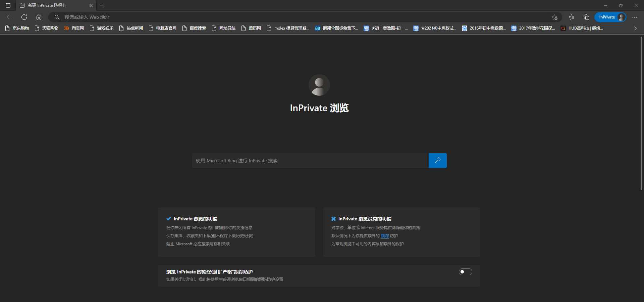Click the blue search magnifier button

click(438, 161)
